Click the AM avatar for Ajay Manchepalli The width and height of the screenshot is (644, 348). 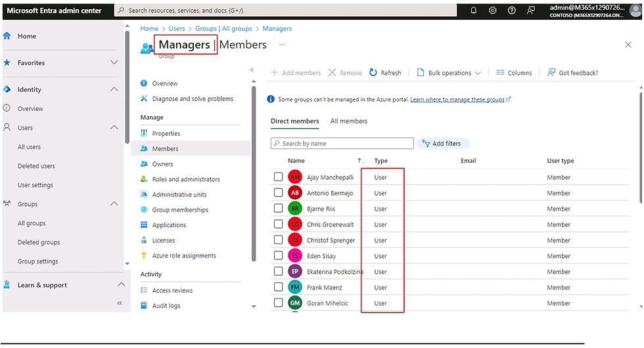(x=295, y=177)
